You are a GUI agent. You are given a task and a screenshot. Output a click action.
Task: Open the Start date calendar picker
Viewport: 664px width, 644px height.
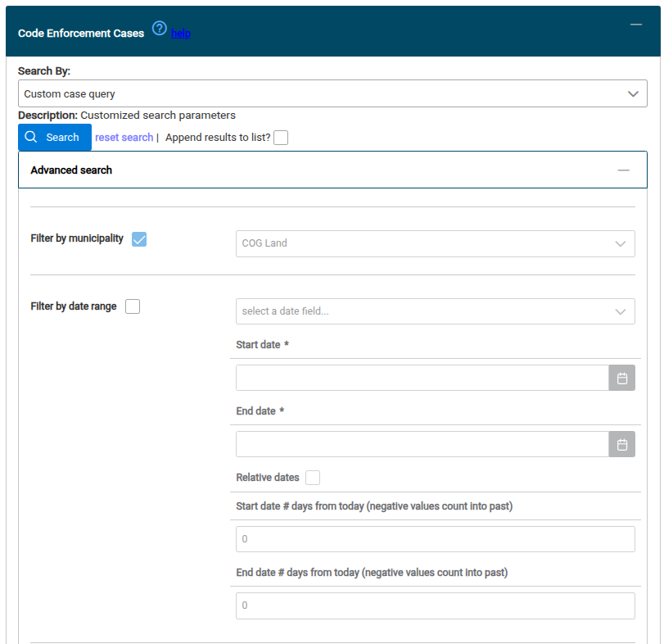pyautogui.click(x=621, y=378)
